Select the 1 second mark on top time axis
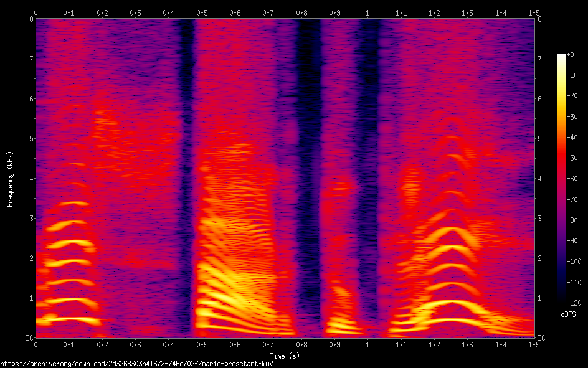Screen dimensions: 588x368 [367, 12]
